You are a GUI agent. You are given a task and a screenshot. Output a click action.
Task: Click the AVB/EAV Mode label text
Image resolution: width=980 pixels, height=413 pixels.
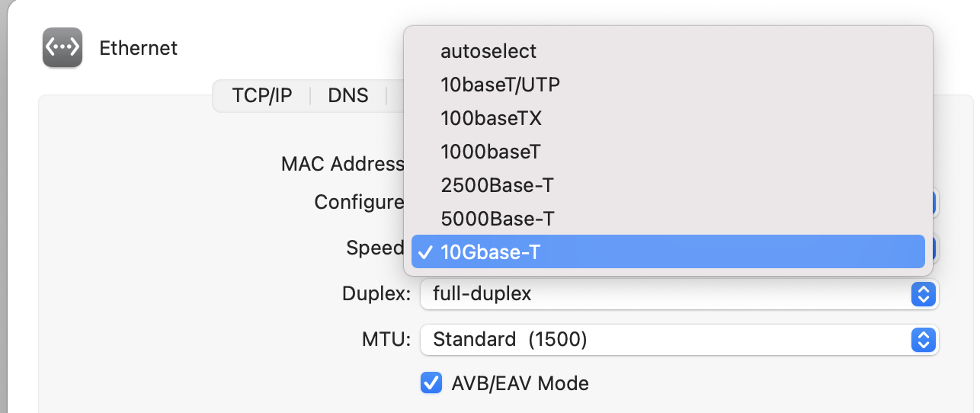point(520,383)
